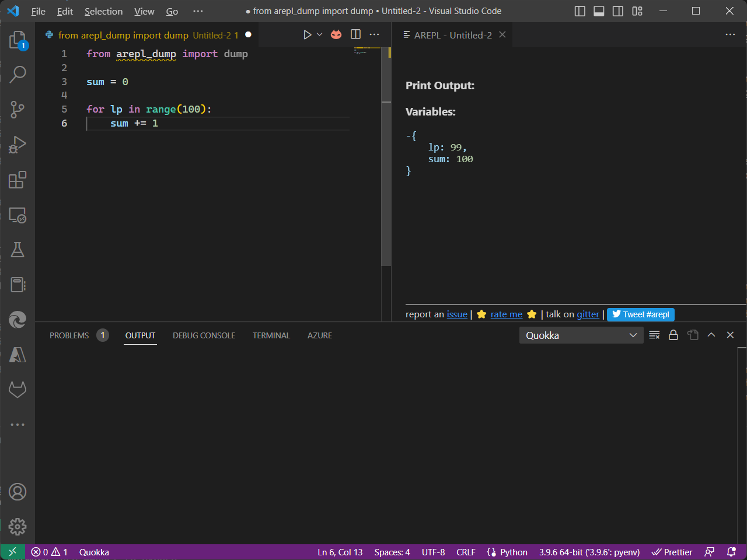Click the Tweet #arepl button
747x560 pixels.
click(641, 314)
